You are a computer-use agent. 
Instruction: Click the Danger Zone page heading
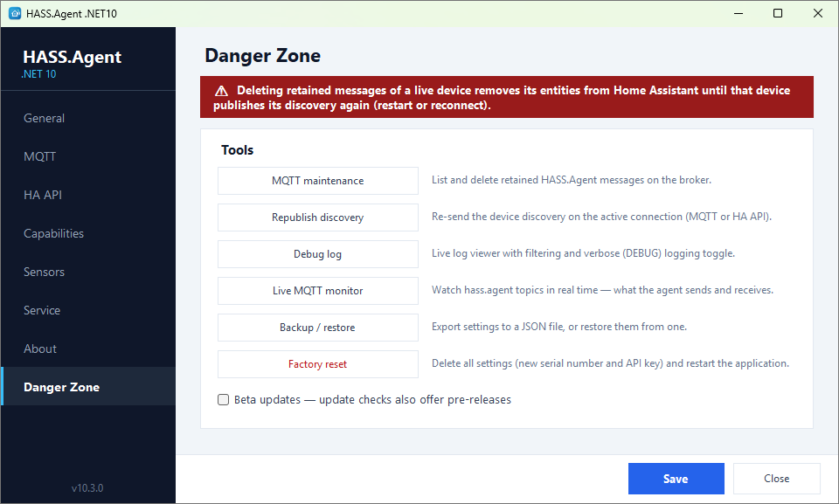pos(263,56)
